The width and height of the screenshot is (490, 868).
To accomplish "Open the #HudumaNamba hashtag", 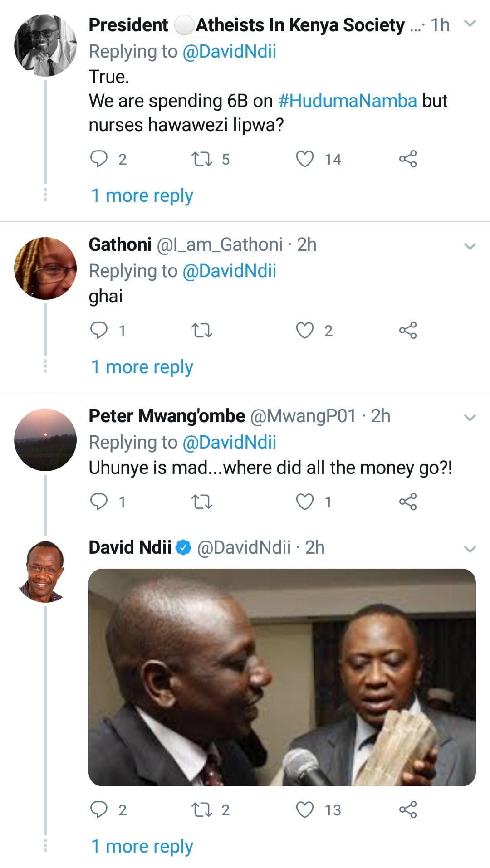I will tap(348, 101).
